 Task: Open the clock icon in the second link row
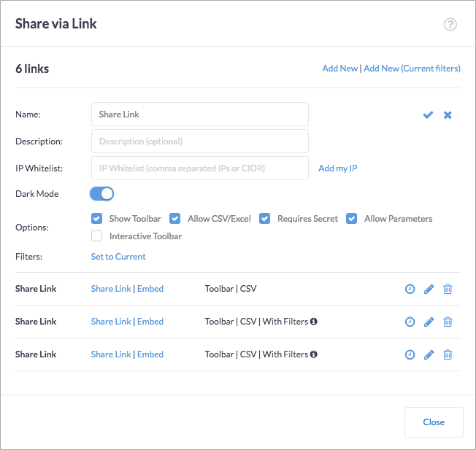tap(410, 322)
